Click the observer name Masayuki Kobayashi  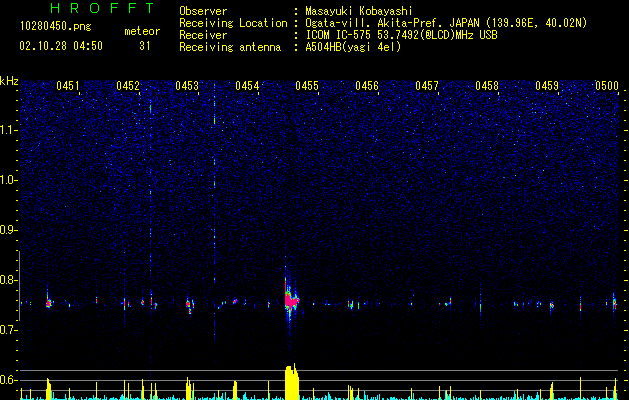click(x=359, y=11)
